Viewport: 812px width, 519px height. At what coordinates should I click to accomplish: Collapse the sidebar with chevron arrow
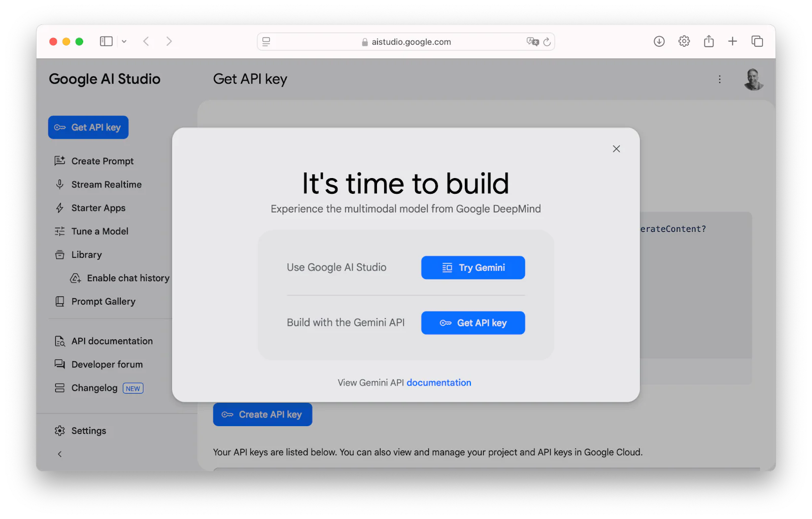pyautogui.click(x=60, y=454)
